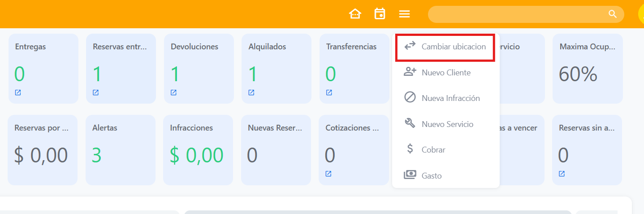
Task: Click the Maxima Ocup... 60% card
Action: click(x=587, y=69)
